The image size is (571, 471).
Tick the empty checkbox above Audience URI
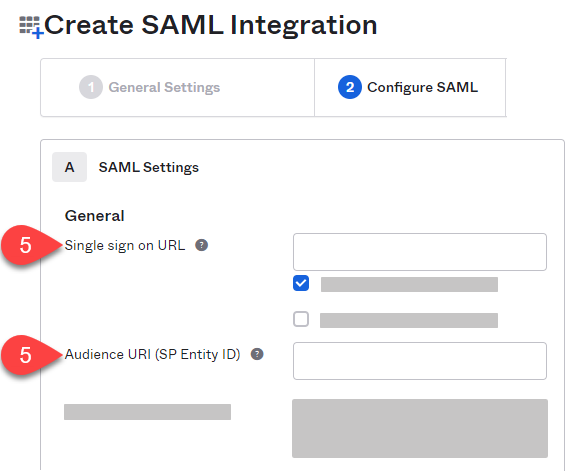[301, 319]
